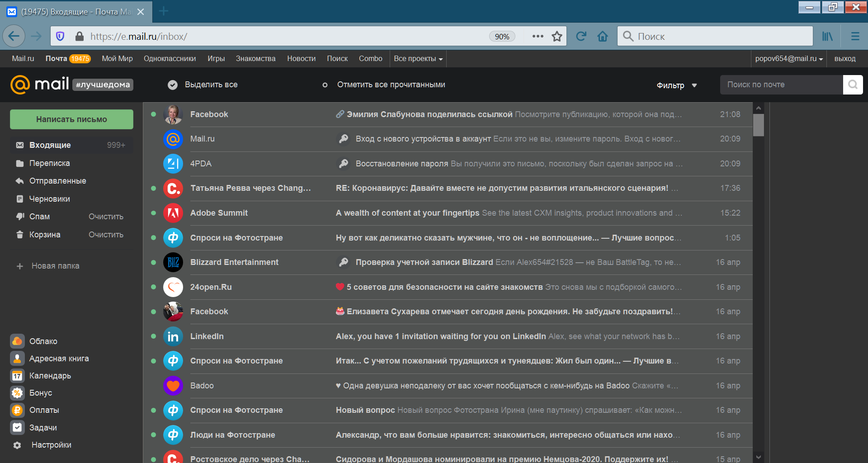Open the Оплаты icon
Screen dimensions: 868x463
17,410
